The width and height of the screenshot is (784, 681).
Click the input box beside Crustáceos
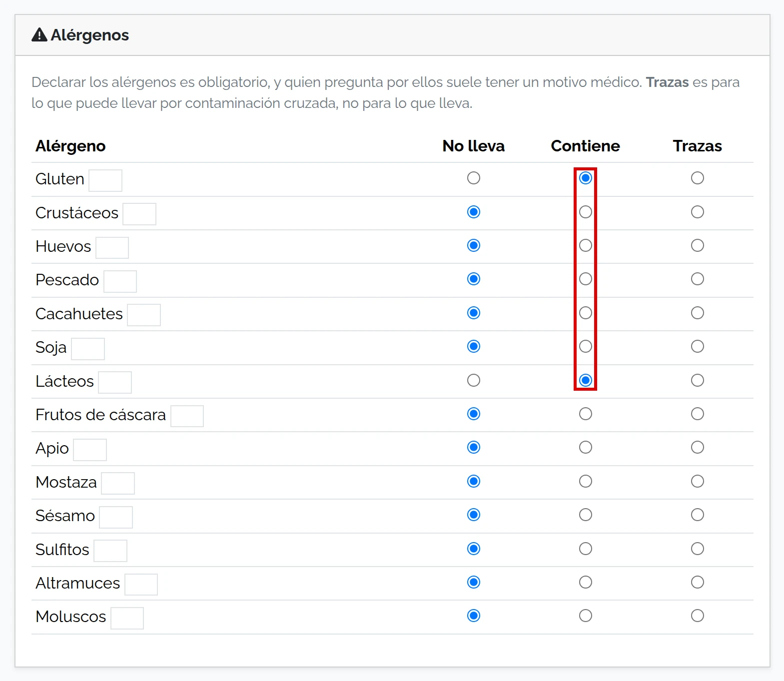139,214
